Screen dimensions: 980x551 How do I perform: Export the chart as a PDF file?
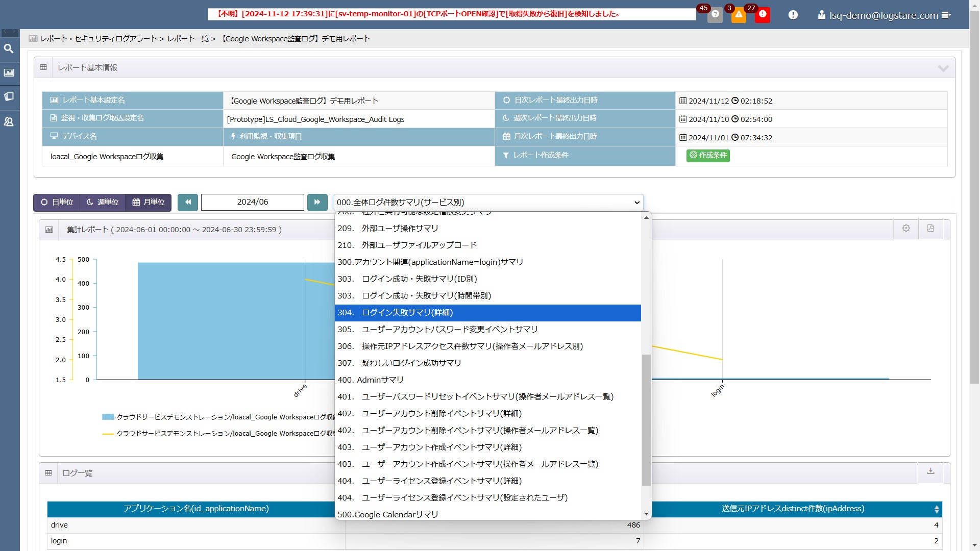point(930,229)
